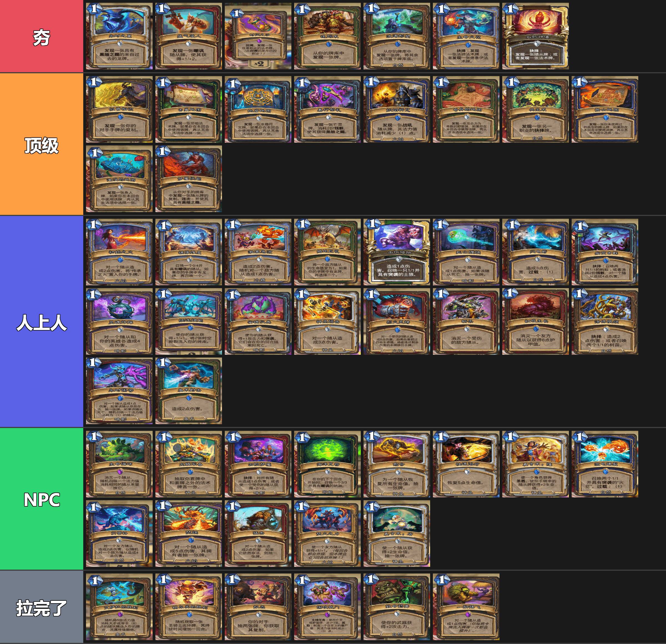
Task: Click the 乌鸦神像 golden card
Action: click(536, 36)
